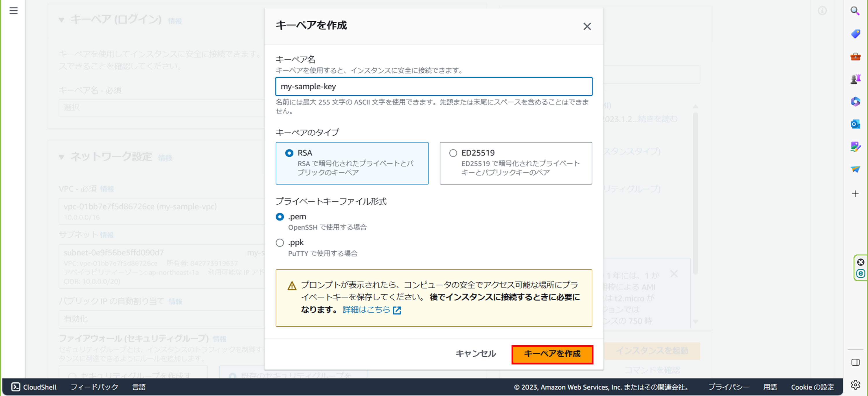Screen dimensions: 868x396
Task: Choose the .ppk private key format
Action: (280, 243)
